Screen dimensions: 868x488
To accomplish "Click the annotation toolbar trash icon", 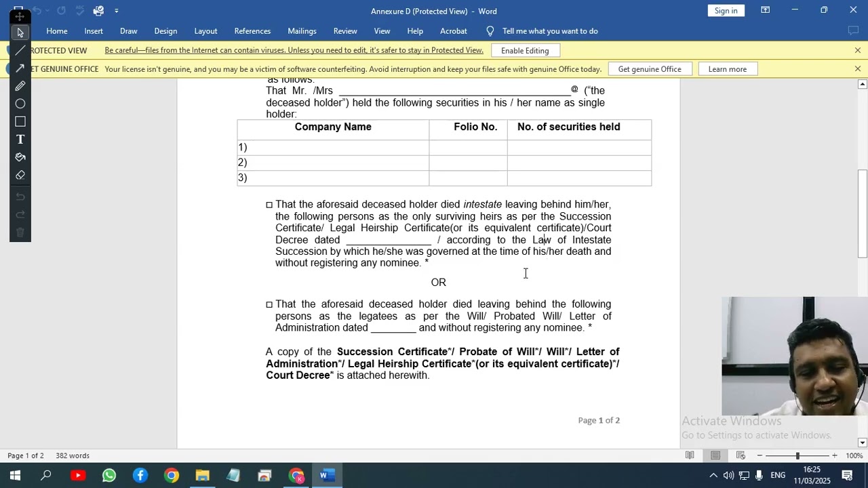I will pyautogui.click(x=20, y=232).
